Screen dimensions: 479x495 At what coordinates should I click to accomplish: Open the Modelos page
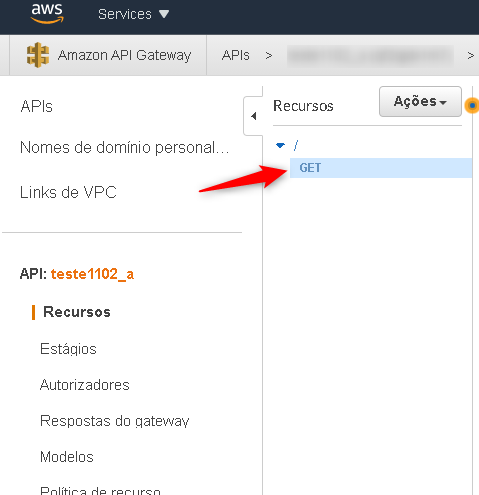click(x=67, y=457)
